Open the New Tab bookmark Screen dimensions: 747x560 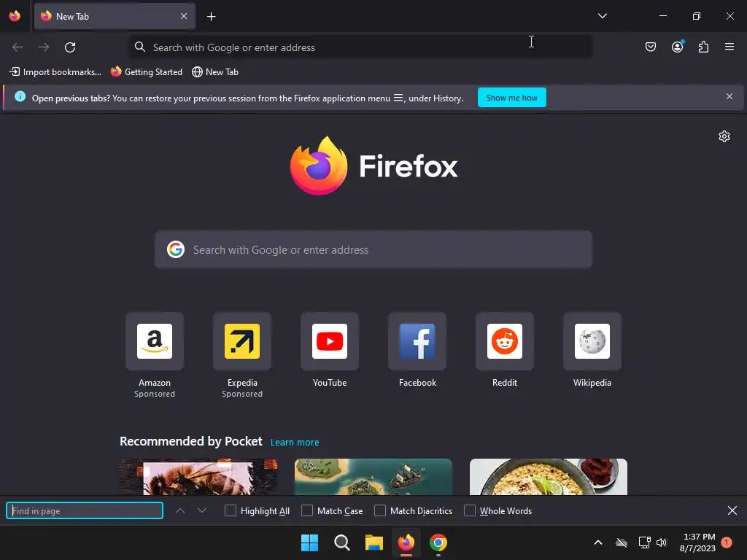pos(215,72)
